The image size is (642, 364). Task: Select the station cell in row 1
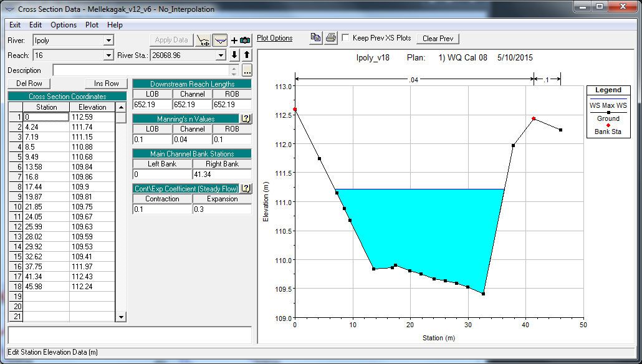pos(46,117)
